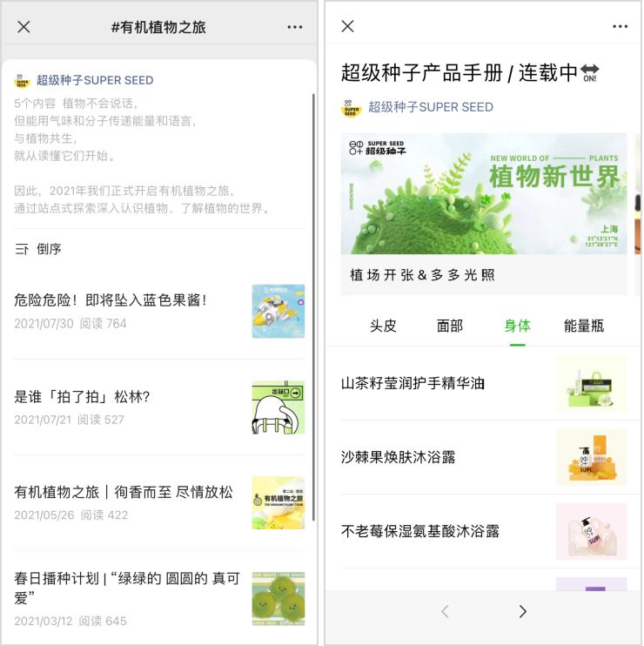This screenshot has height=646, width=644.
Task: Open the three-dots menu on 产品手册 page
Action: (x=621, y=26)
